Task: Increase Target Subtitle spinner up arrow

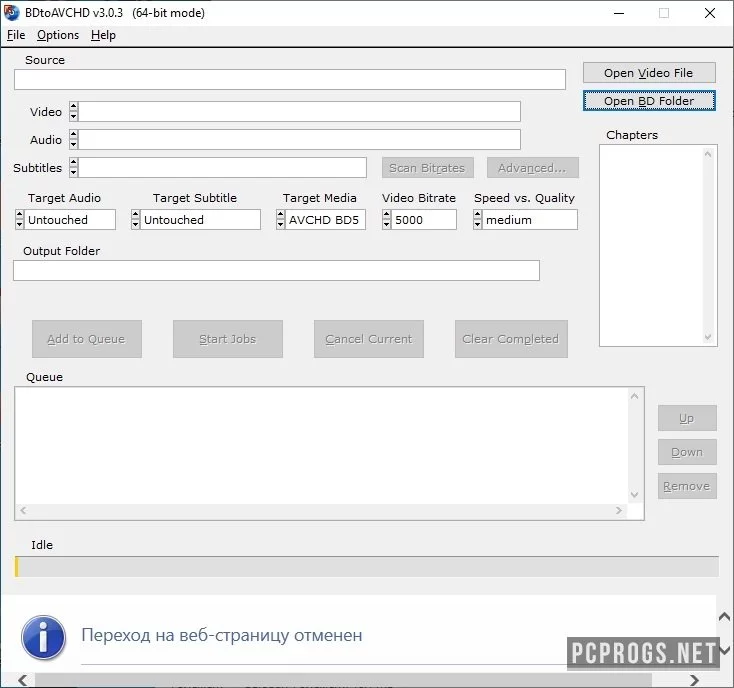Action: pos(135,215)
